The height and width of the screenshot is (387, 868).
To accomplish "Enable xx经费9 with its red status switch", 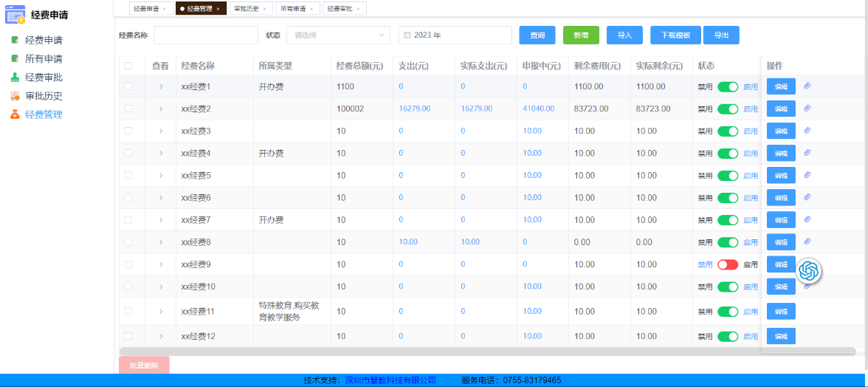I will click(728, 264).
